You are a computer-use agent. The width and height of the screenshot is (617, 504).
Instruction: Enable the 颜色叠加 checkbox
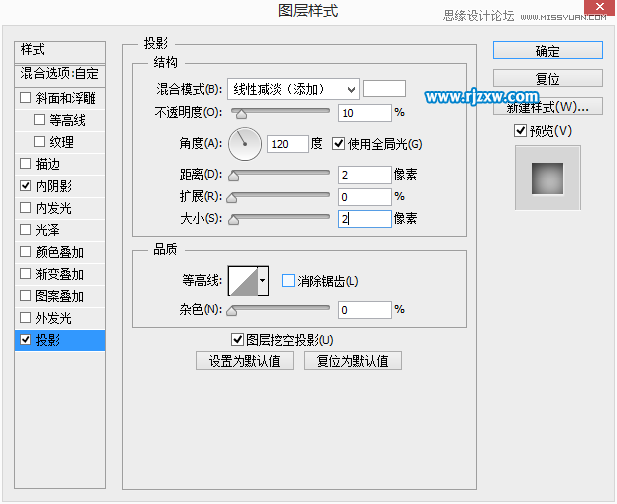[x=26, y=252]
